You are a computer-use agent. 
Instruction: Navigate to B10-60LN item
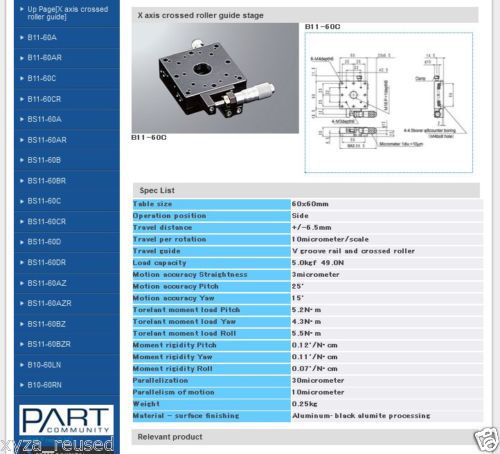pyautogui.click(x=44, y=365)
